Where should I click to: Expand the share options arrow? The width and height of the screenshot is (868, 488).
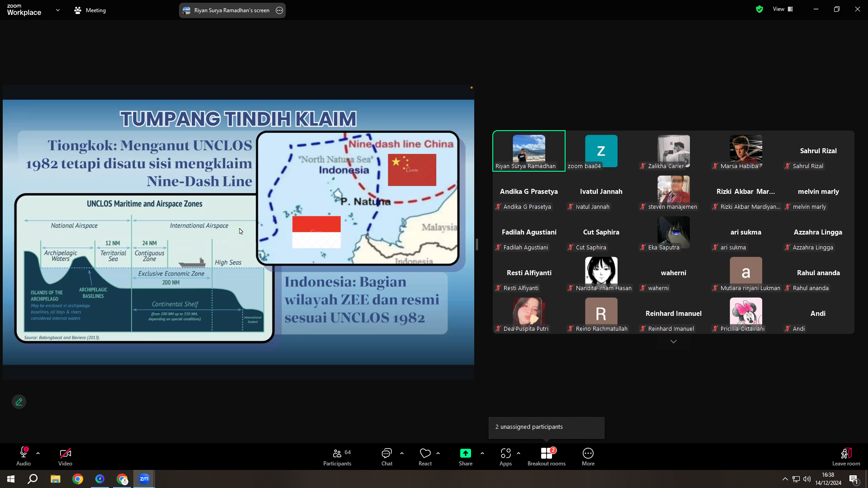pos(482,453)
